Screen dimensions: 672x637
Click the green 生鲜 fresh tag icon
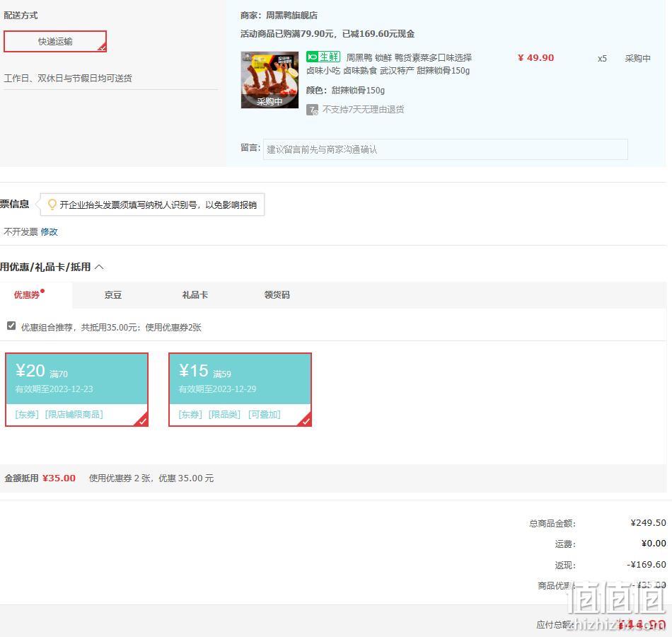tap(323, 57)
